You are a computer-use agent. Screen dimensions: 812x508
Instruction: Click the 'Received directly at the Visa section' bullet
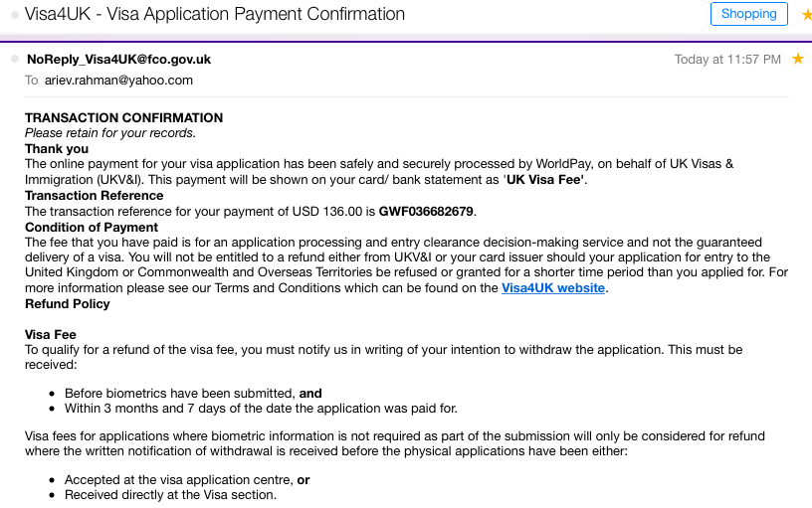pos(170,494)
